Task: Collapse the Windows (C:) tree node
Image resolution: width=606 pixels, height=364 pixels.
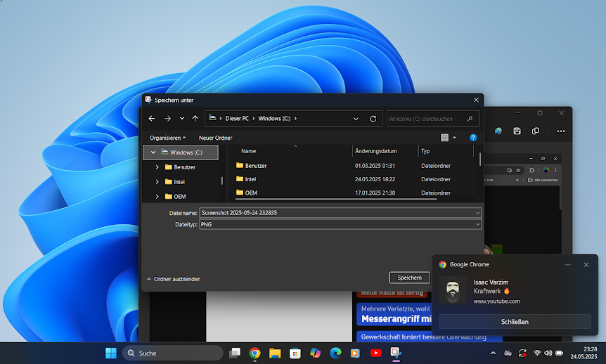Action: click(x=153, y=152)
